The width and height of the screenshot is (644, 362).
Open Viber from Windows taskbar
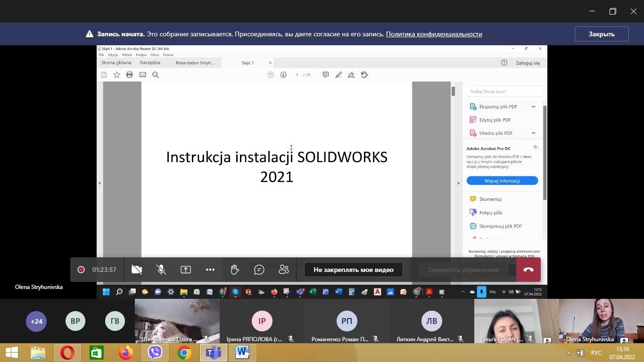point(155,353)
